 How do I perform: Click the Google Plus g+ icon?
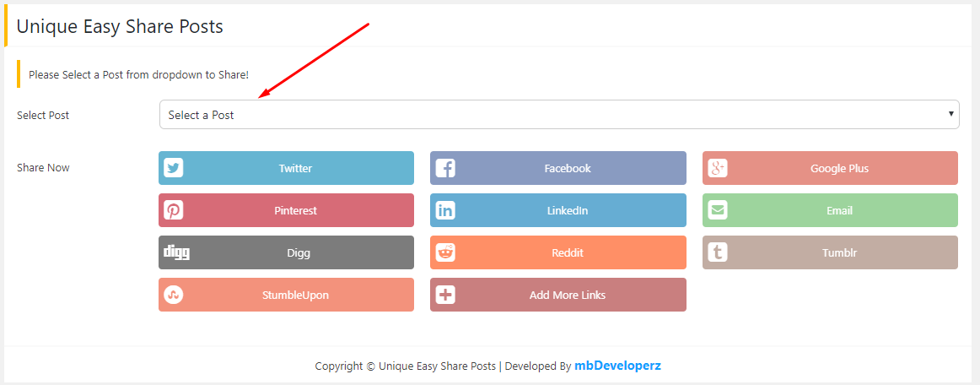tap(718, 168)
